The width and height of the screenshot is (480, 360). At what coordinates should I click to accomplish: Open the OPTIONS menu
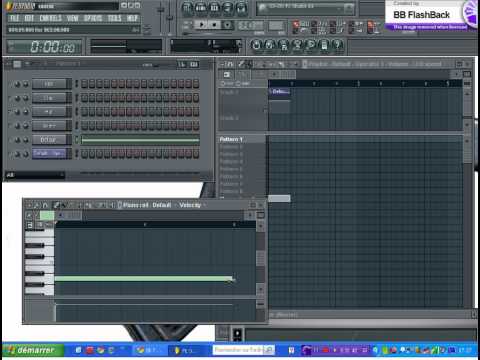pyautogui.click(x=93, y=18)
